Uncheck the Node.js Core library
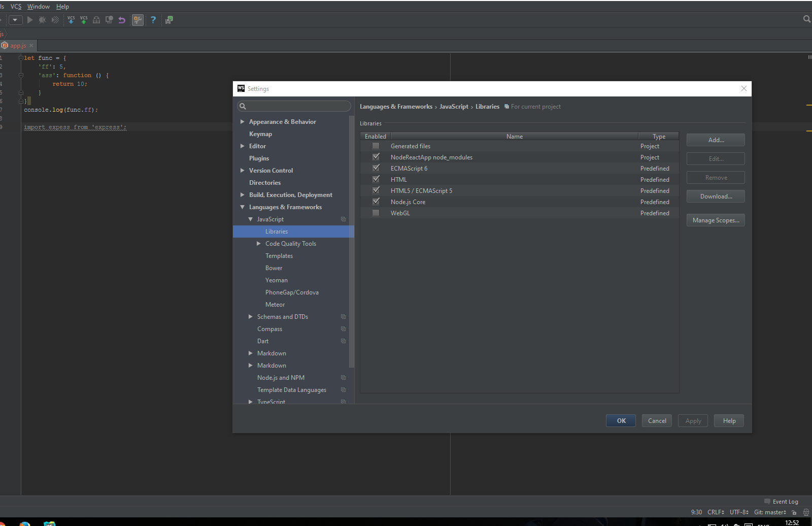812x526 pixels. click(376, 202)
